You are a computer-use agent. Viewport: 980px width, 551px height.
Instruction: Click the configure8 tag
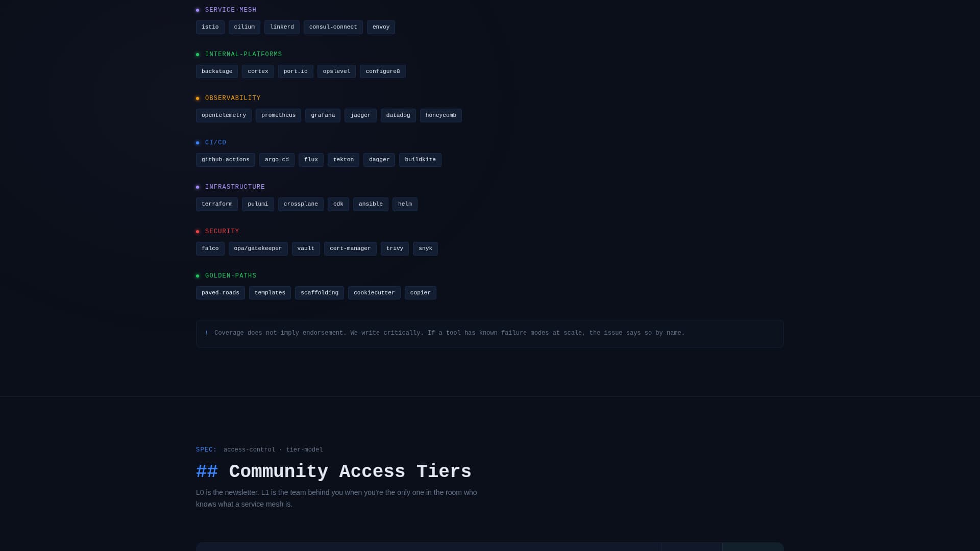[x=382, y=71]
